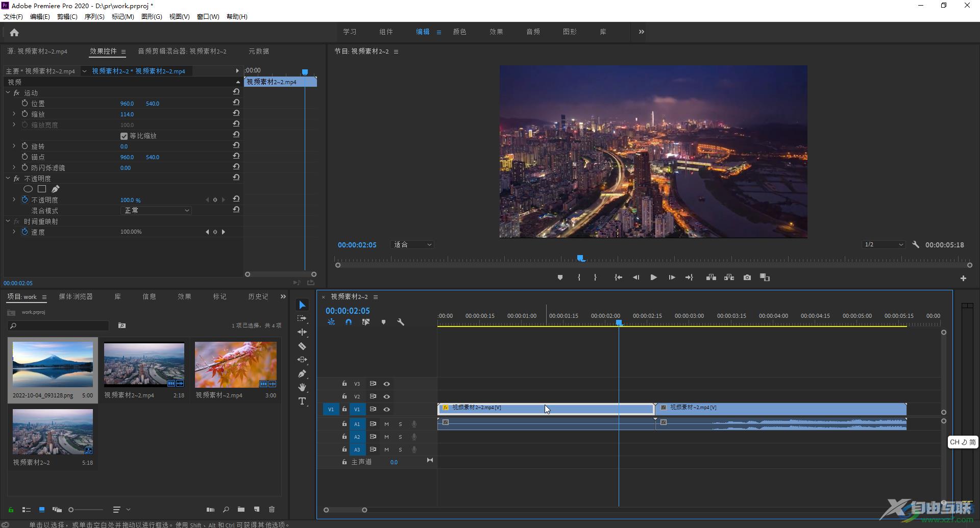Image resolution: width=980 pixels, height=528 pixels.
Task: Click Export Frame camera icon
Action: point(747,278)
